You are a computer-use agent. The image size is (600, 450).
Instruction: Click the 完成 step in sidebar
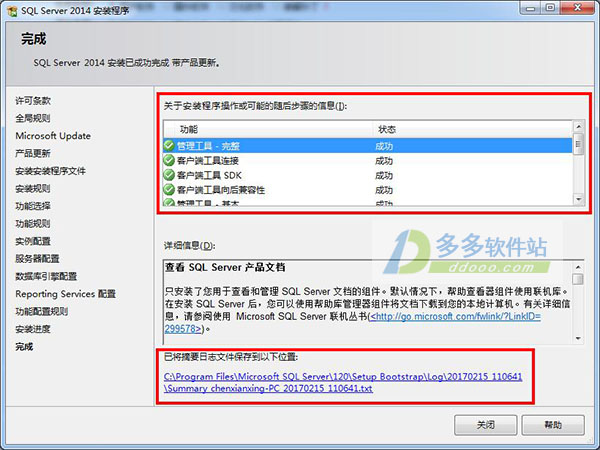(x=24, y=347)
